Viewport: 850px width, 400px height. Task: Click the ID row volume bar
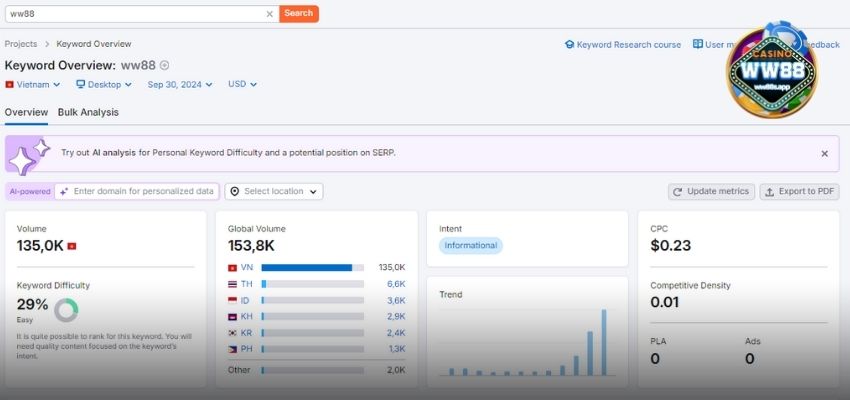coord(312,300)
